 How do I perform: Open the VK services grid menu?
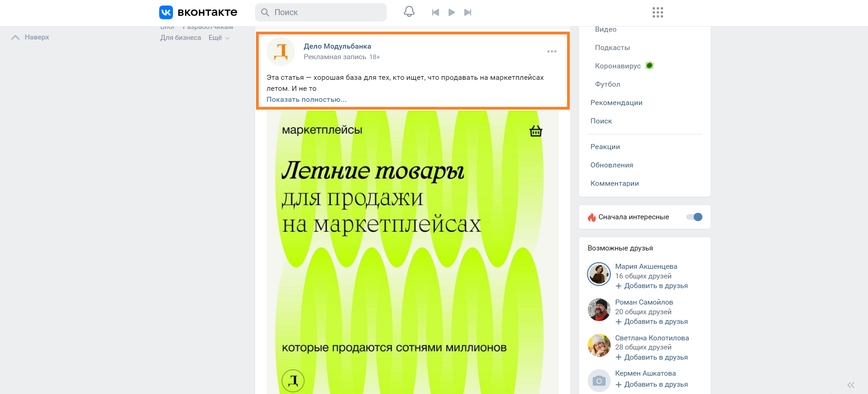point(658,12)
